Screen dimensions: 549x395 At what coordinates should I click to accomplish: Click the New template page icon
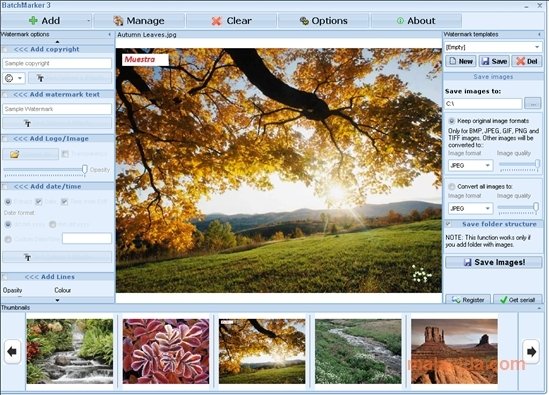453,61
